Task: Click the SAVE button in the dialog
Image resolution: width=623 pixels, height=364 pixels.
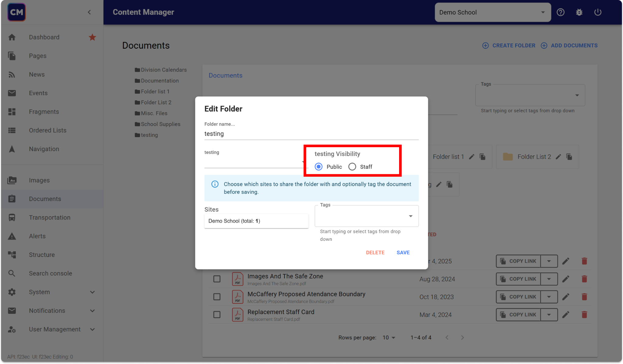Action: pos(403,252)
